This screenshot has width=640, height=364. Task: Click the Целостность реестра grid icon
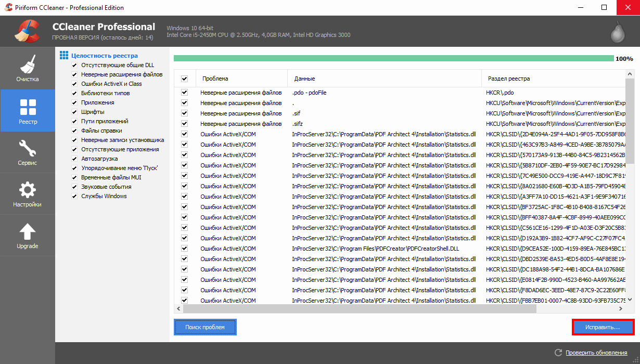point(64,55)
